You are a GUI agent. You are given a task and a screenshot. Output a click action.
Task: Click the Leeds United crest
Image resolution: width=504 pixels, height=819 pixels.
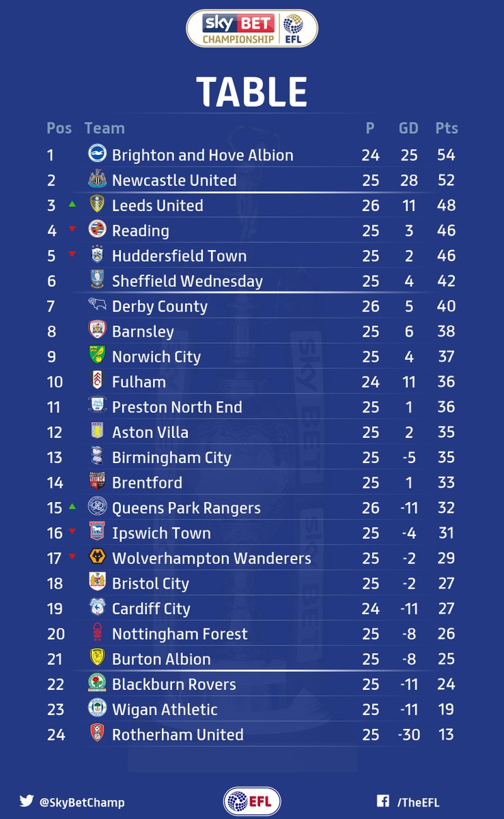pyautogui.click(x=97, y=204)
